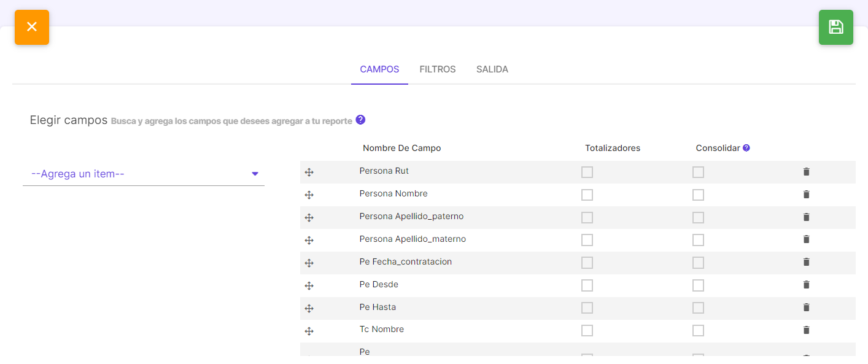Remove the Pe Hasta field
Screen dimensions: 868x364
tap(807, 308)
